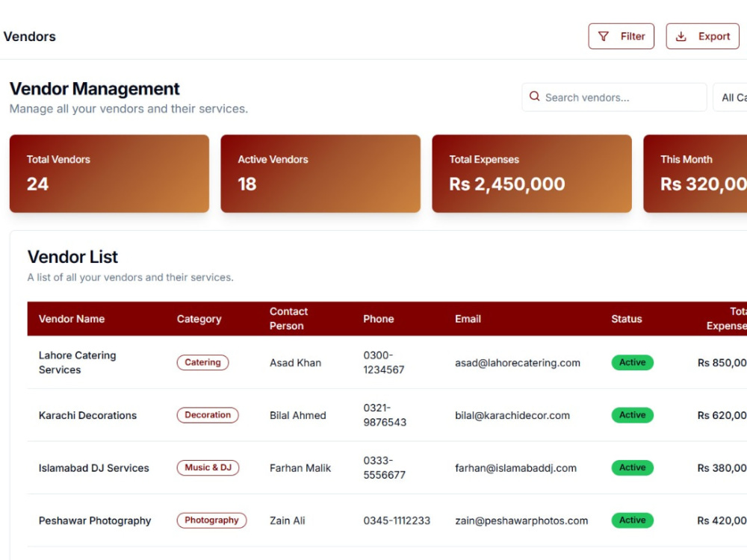Click the Export button

click(x=702, y=36)
